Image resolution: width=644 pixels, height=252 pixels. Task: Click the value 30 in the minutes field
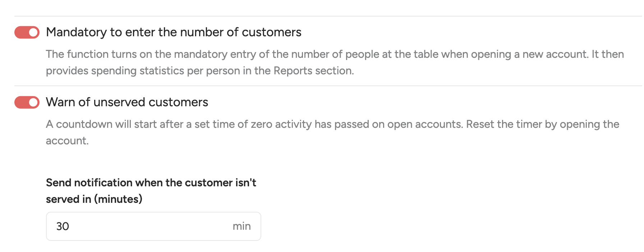pos(63,226)
